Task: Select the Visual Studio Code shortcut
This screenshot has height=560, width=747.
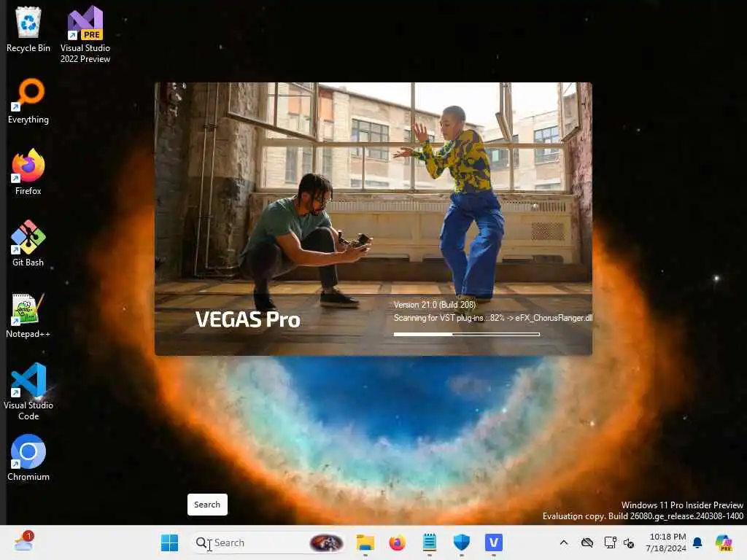Action: pos(28,392)
